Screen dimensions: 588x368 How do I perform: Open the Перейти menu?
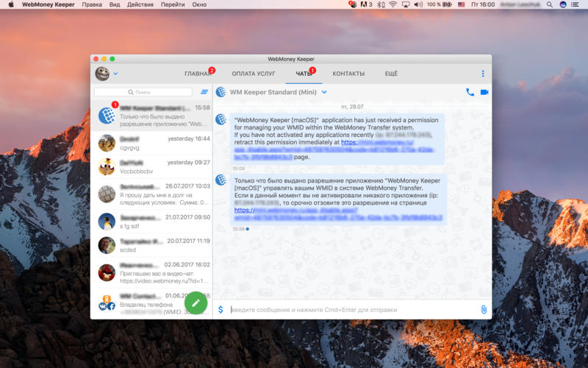[173, 4]
